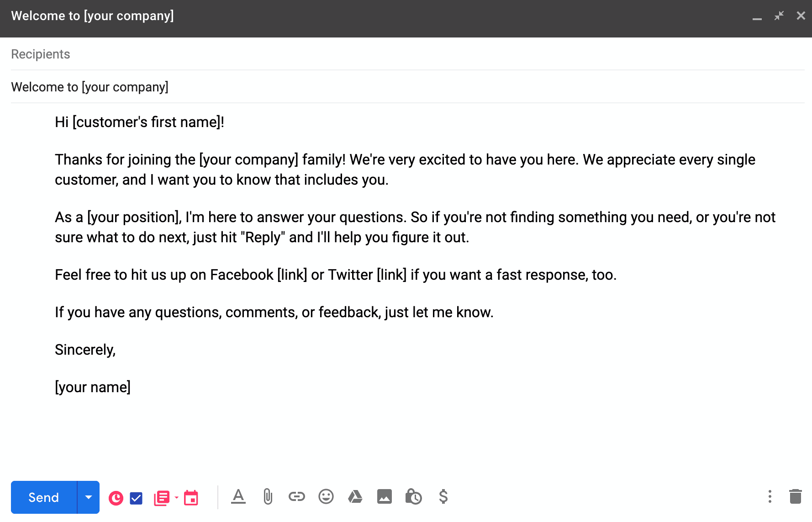Open the emoji picker
Screen dimensions: 812x522
(326, 496)
